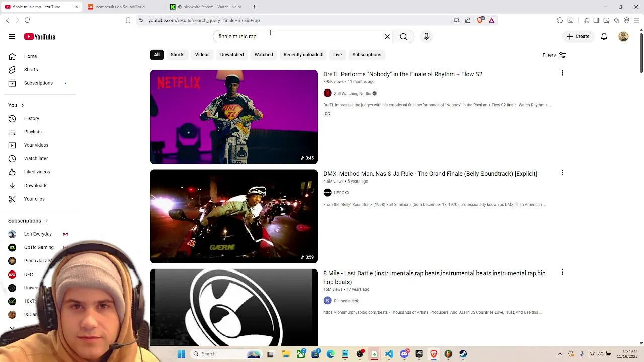Play the DMX Grand Finale thumbnail
The height and width of the screenshot is (362, 644).
click(x=234, y=217)
